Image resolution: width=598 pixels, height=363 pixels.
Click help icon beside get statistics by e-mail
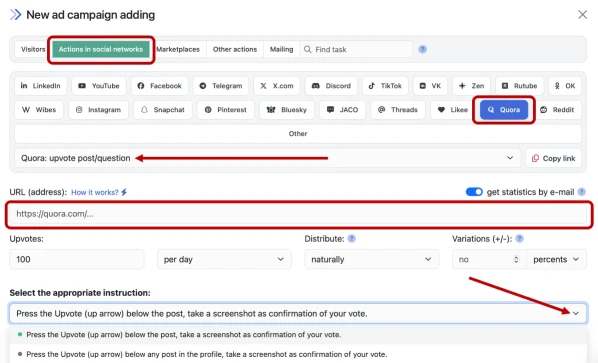tap(582, 192)
